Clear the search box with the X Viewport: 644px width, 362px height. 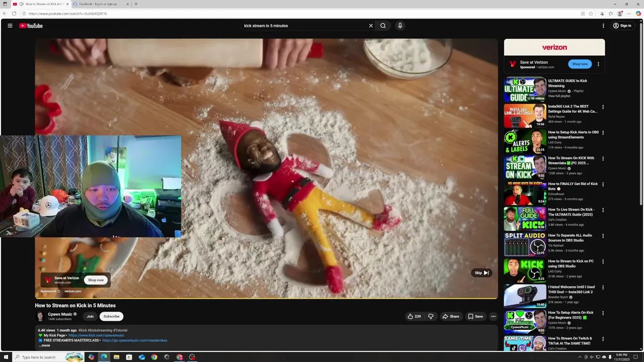[371, 26]
